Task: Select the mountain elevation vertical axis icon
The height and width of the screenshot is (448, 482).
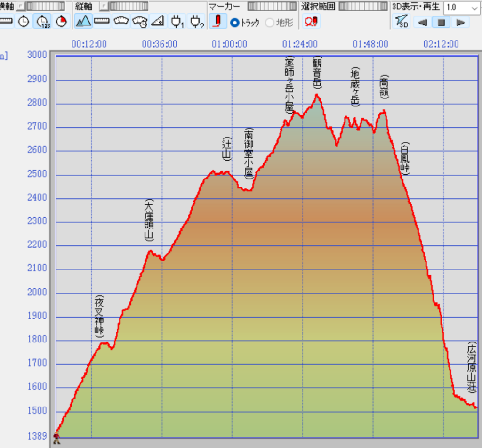Action: 83,22
